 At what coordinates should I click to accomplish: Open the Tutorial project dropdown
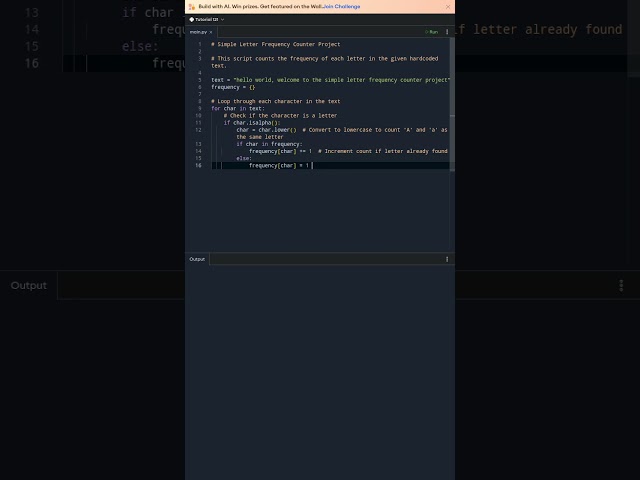coord(207,20)
